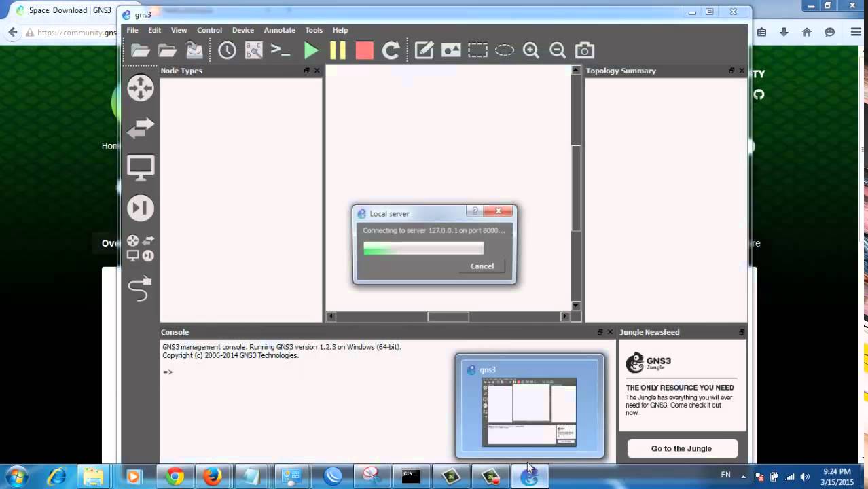The height and width of the screenshot is (489, 868).
Task: Open Google Chrome from the taskbar
Action: click(175, 477)
